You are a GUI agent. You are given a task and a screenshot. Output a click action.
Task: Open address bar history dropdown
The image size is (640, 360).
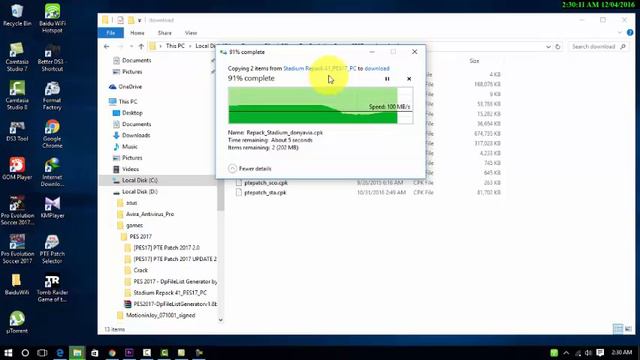pyautogui.click(x=548, y=47)
